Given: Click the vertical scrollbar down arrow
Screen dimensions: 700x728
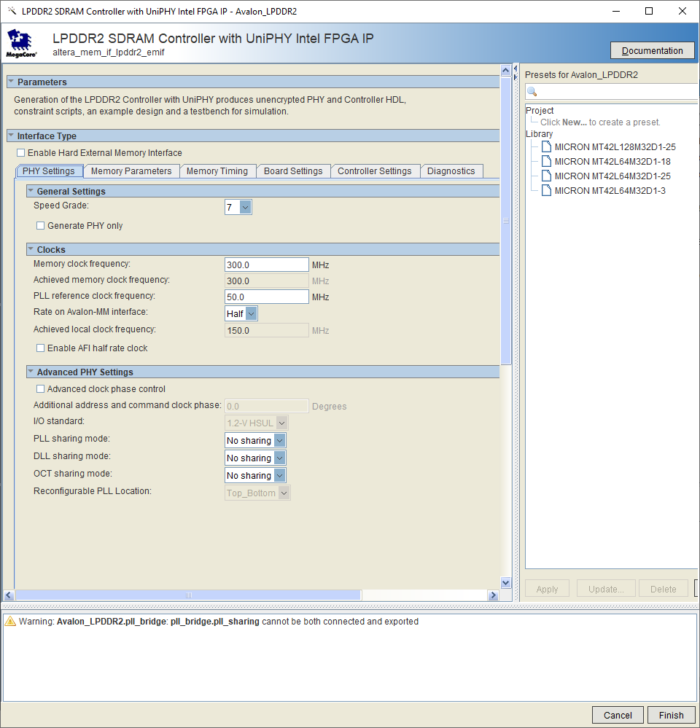Looking at the screenshot, I should coord(506,582).
